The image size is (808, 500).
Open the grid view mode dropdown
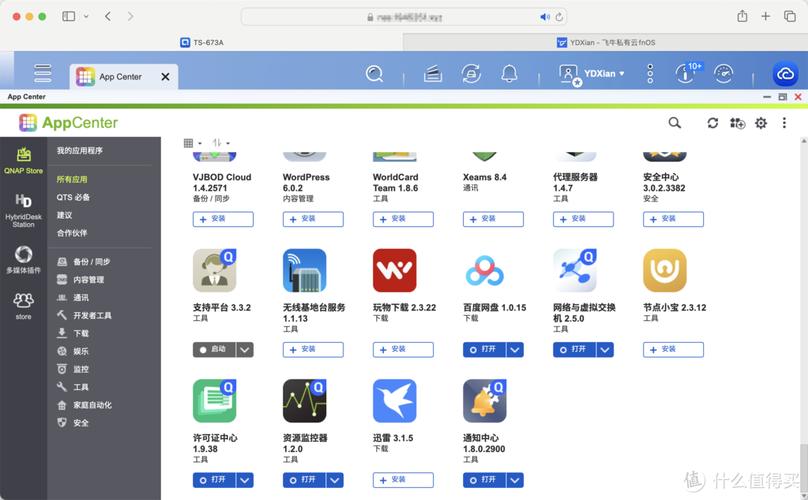pos(192,144)
